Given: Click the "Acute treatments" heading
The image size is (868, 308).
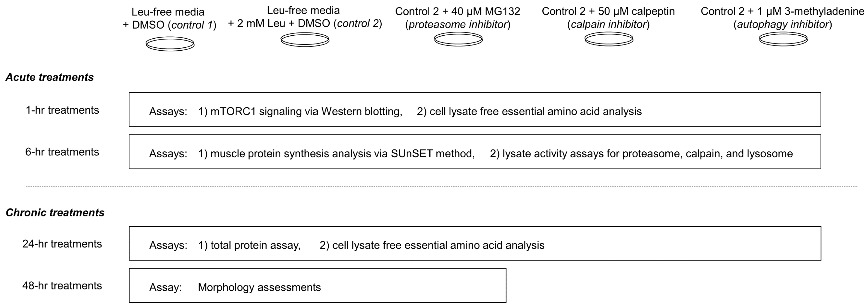Looking at the screenshot, I should point(50,77).
